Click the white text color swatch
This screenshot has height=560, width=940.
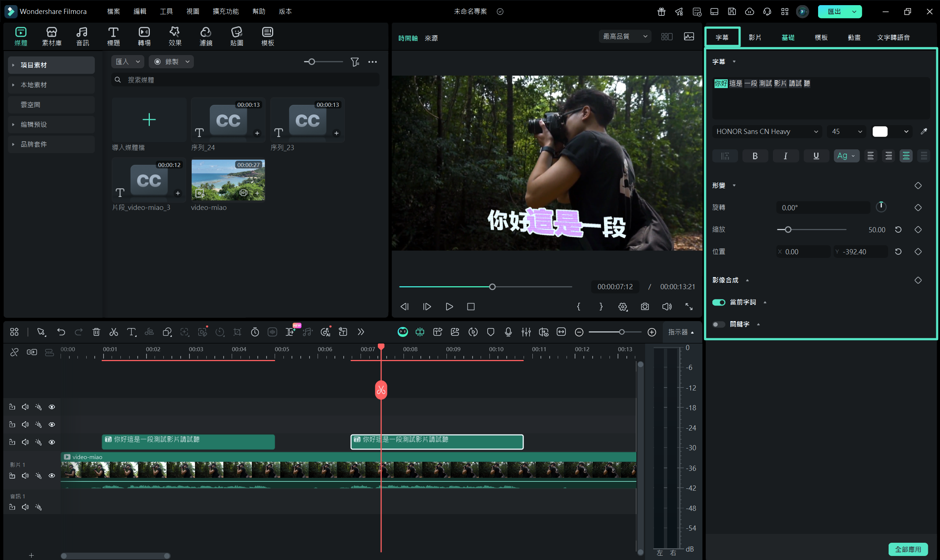(x=880, y=131)
